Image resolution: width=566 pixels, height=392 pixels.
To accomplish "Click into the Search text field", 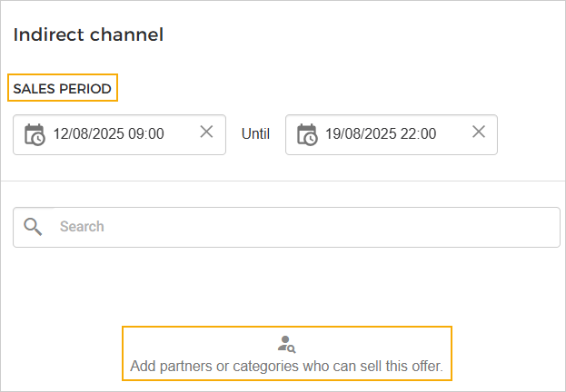I will point(300,227).
